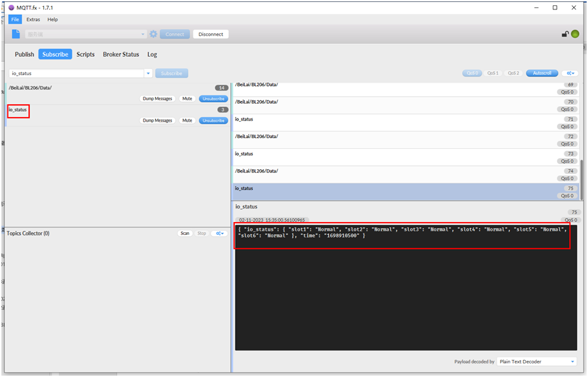Switch to the Subscribe tab
This screenshot has height=377, width=588.
point(55,54)
